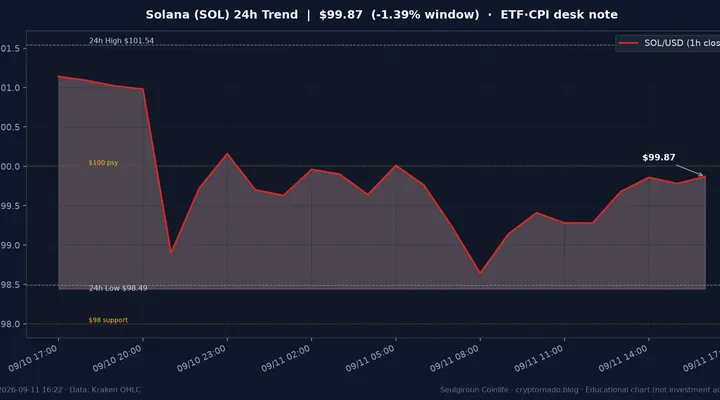The image size is (720, 400).
Task: Click the '$99.87' annotation near line end
Action: coord(658,158)
